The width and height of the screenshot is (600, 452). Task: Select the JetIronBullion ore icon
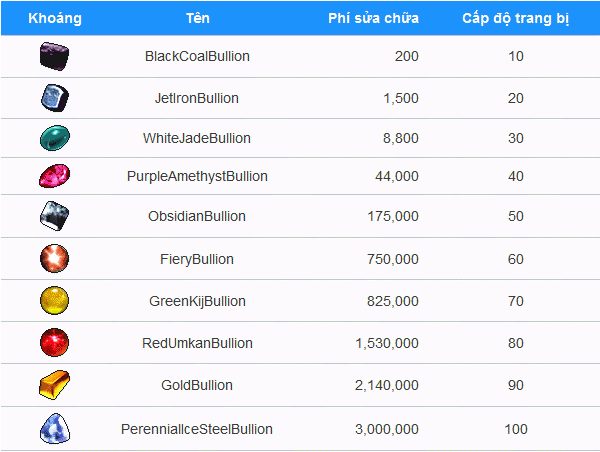pos(55,98)
